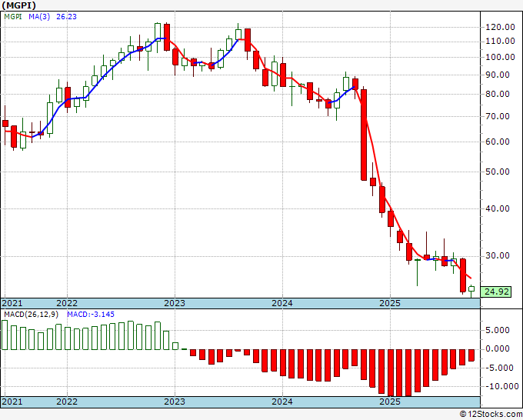Click the 110.00 price axis label
Screen dimensions: 523x420
pyautogui.click(x=500, y=41)
